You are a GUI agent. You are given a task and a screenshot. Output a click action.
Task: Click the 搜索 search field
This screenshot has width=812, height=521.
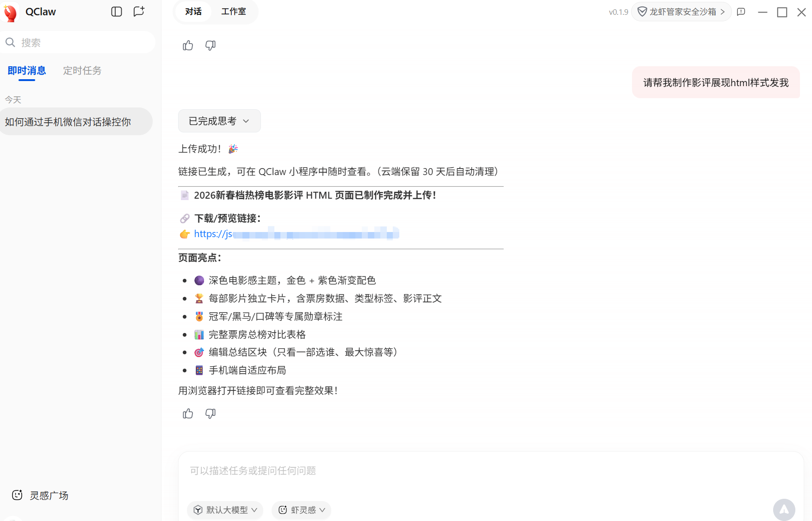[x=78, y=43]
